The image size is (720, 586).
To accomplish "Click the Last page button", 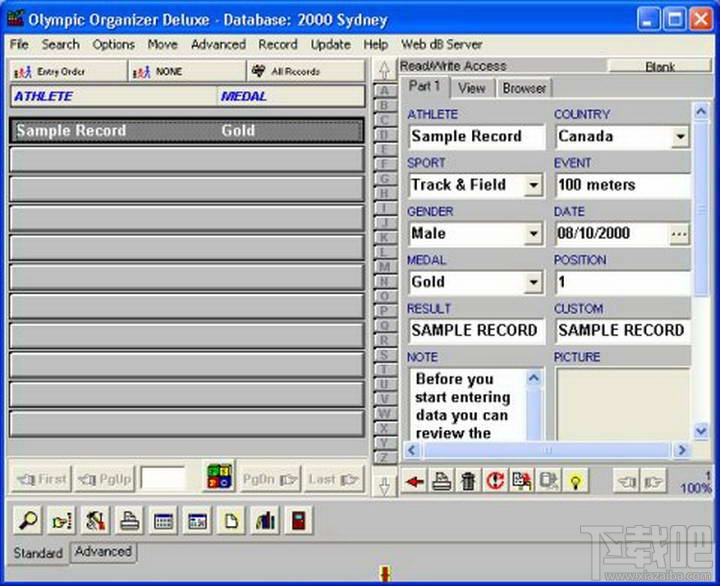I will pos(333,479).
